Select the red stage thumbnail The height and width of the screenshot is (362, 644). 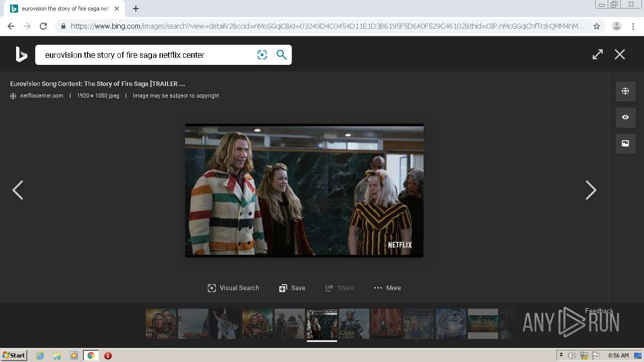[x=386, y=324]
